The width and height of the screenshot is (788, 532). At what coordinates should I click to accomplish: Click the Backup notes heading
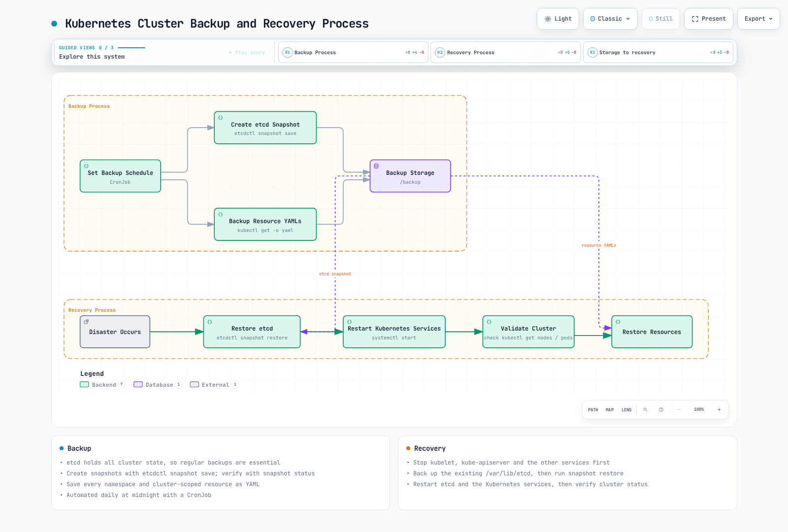click(x=79, y=448)
